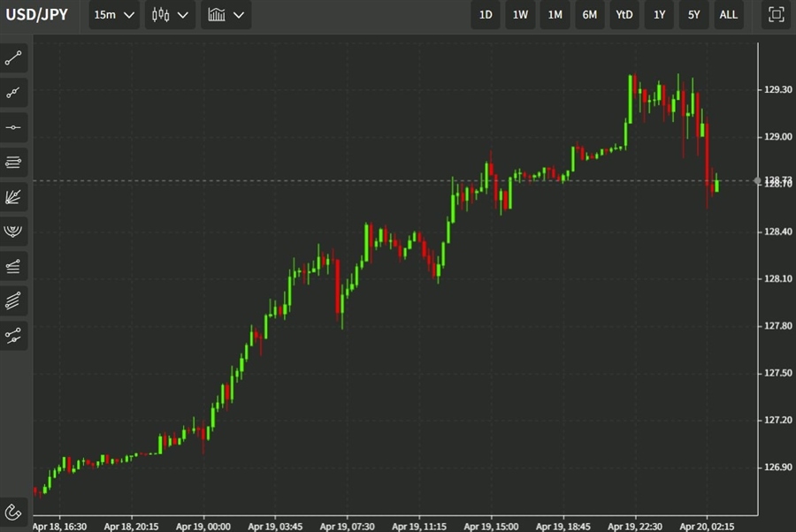Select the horizontal line tool
796x532 pixels.
(13, 127)
